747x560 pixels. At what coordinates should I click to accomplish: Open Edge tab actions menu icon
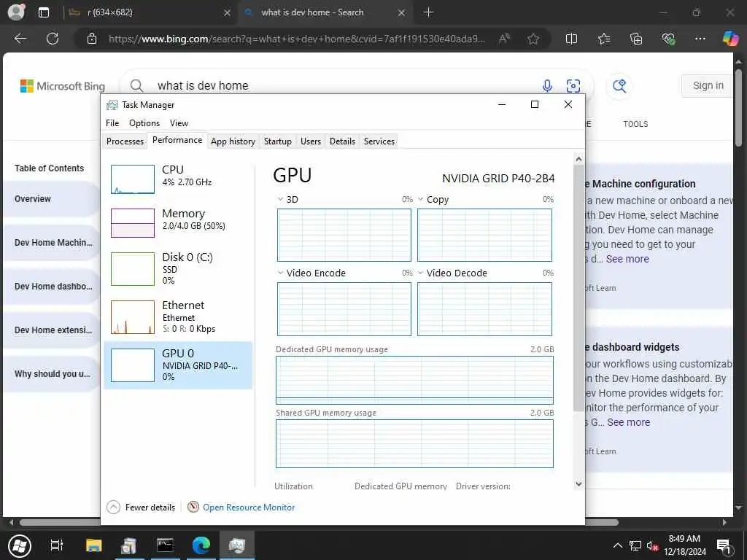point(43,12)
